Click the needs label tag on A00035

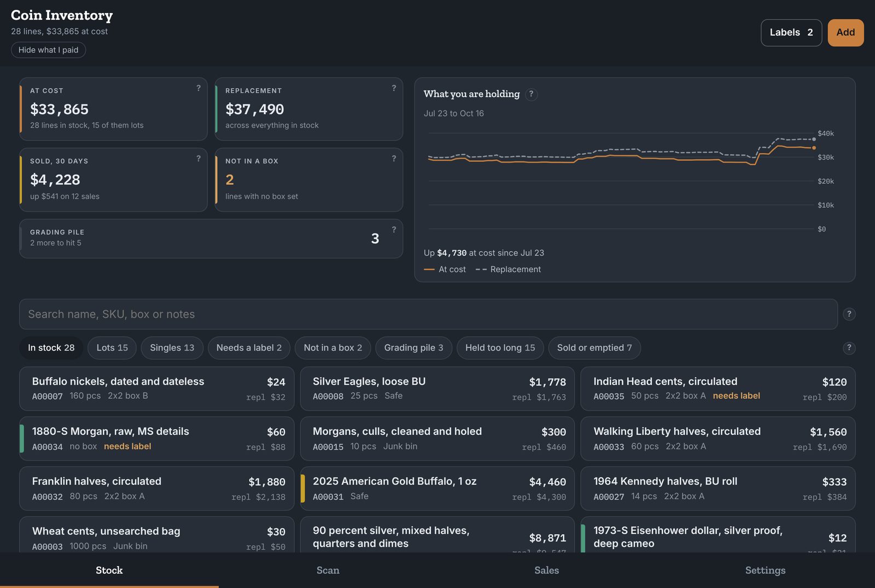coord(736,395)
